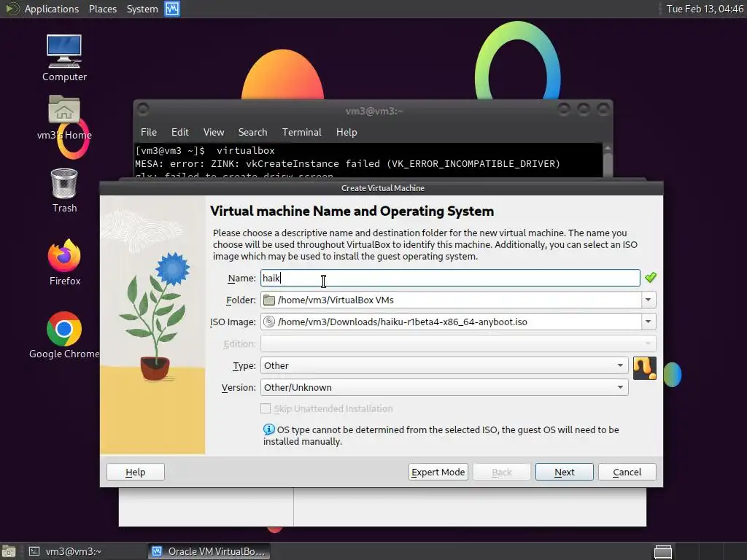Switch to Oracle VM VirtualBox taskbar entry

(209, 551)
